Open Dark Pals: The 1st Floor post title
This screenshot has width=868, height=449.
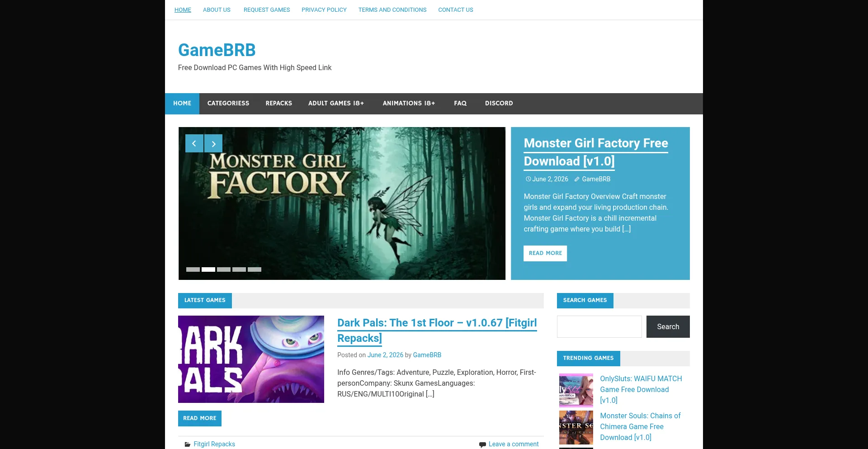[x=437, y=331]
